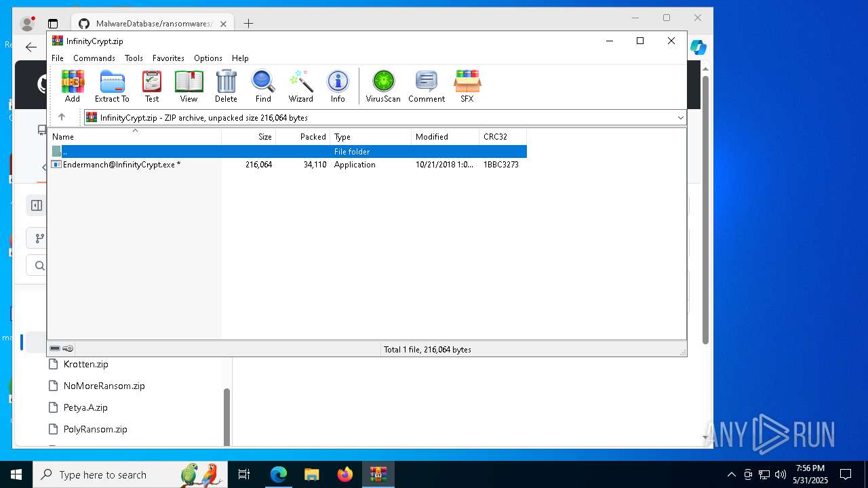
Task: Click the 216,064 size cell
Action: (258, 165)
